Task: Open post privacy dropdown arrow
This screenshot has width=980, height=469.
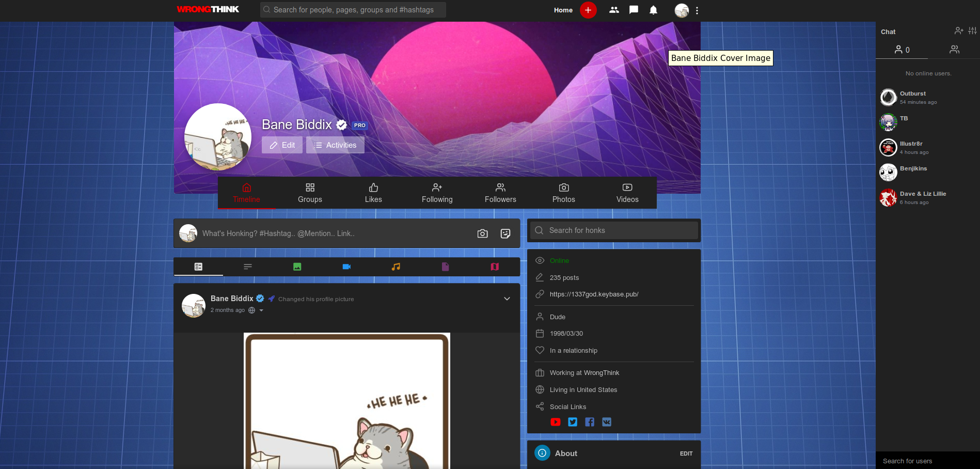Action: point(261,310)
